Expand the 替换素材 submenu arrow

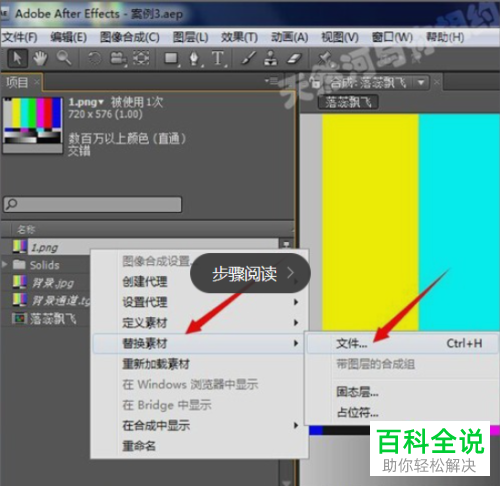tap(296, 343)
